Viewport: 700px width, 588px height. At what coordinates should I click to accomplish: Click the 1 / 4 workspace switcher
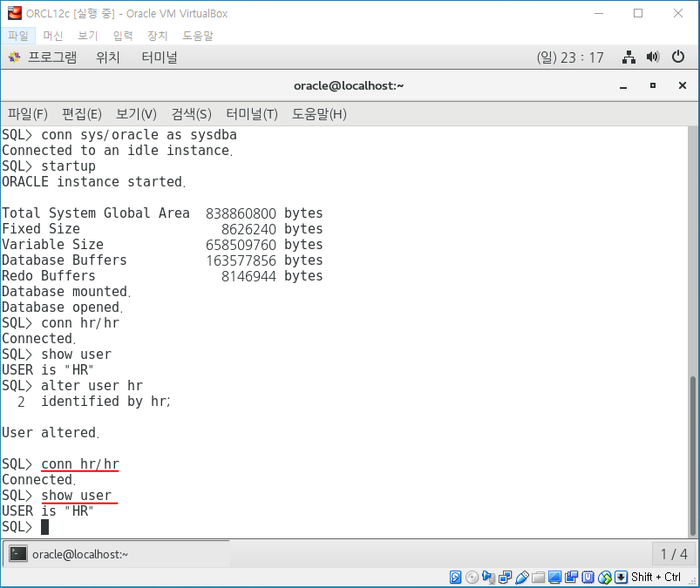(x=674, y=554)
